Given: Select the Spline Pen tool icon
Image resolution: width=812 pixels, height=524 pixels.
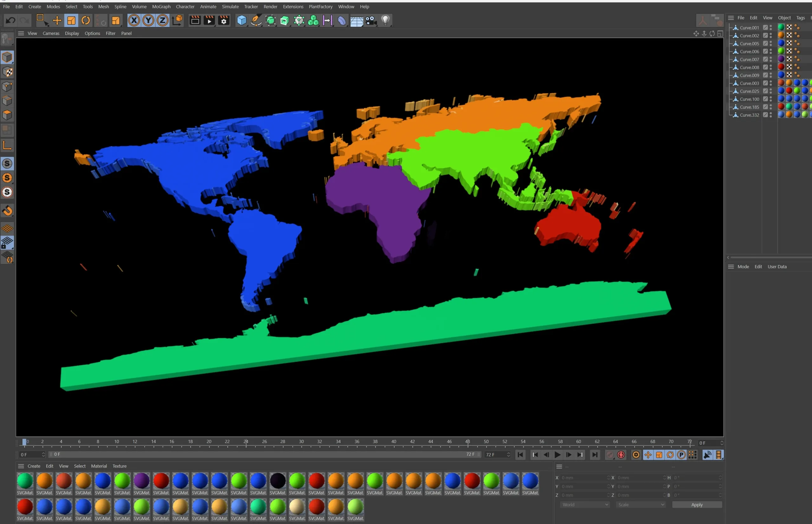Looking at the screenshot, I should 256,20.
